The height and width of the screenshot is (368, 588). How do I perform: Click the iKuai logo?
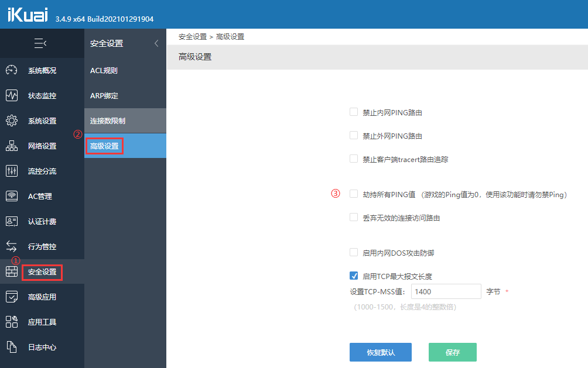point(28,15)
